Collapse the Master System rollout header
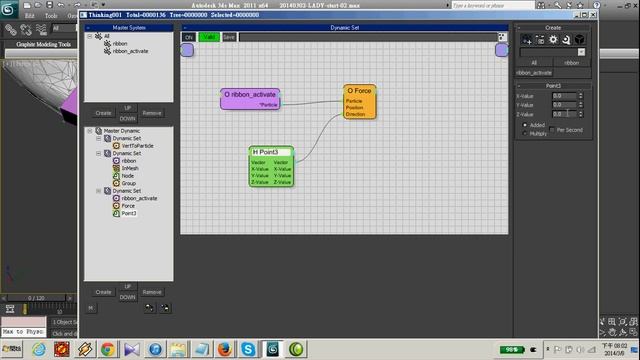 [129, 28]
